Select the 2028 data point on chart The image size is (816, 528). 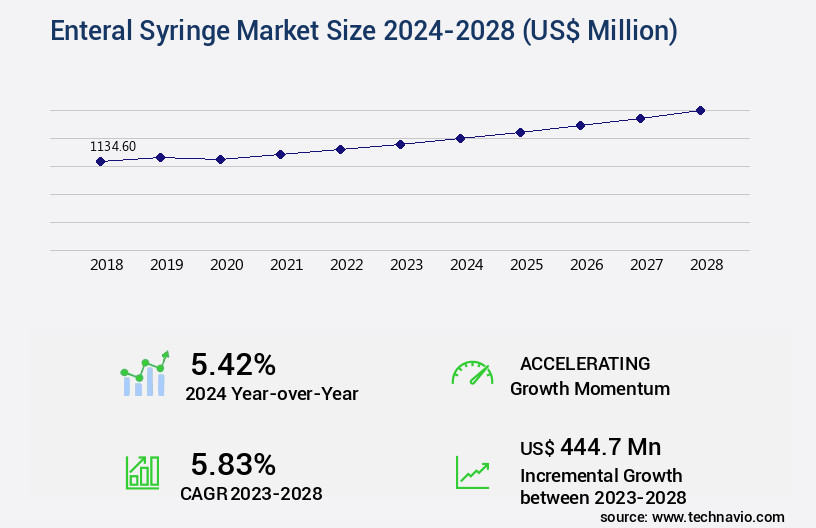(x=700, y=110)
